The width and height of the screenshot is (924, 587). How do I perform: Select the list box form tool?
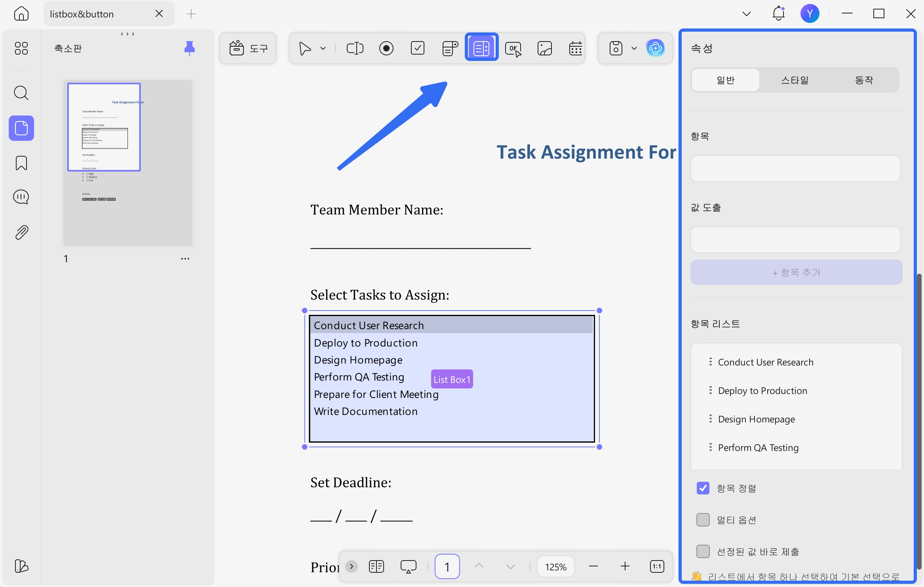pos(481,48)
